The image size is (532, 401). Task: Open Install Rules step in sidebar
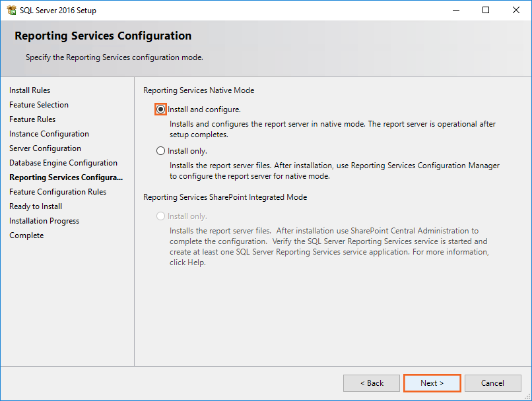(30, 90)
